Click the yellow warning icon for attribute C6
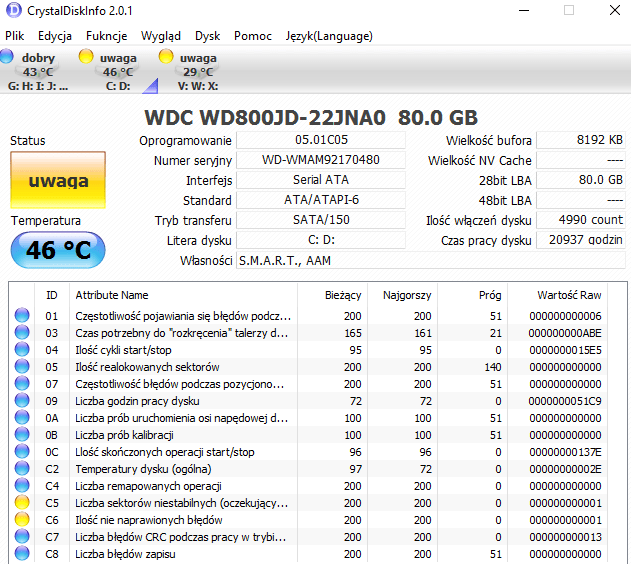This screenshot has height=564, width=631. pos(22,520)
